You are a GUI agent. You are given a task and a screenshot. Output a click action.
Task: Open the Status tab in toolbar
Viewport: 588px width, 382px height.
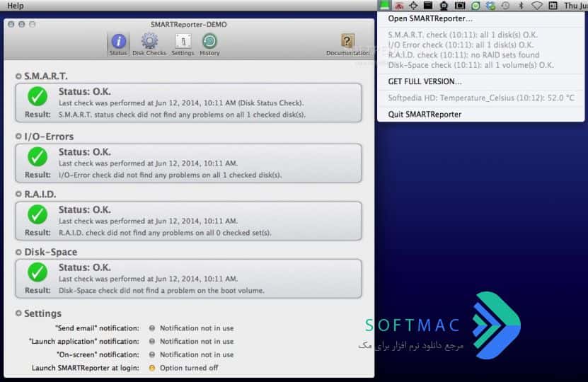point(118,45)
